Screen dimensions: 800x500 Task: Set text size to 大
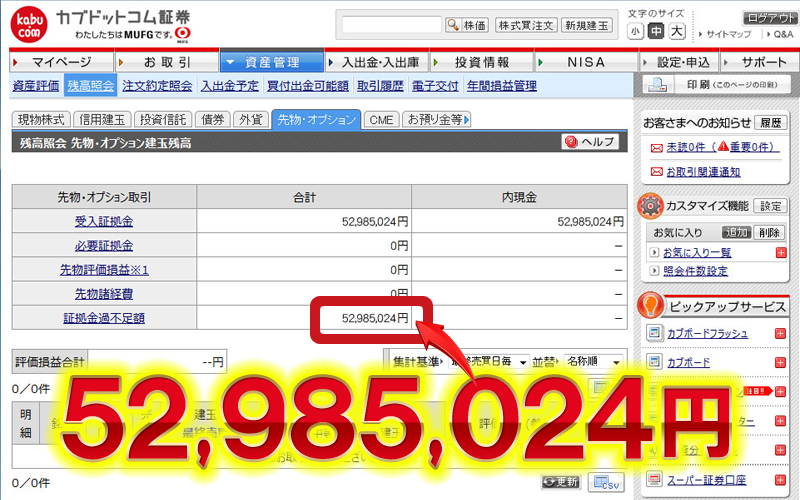coord(677,31)
